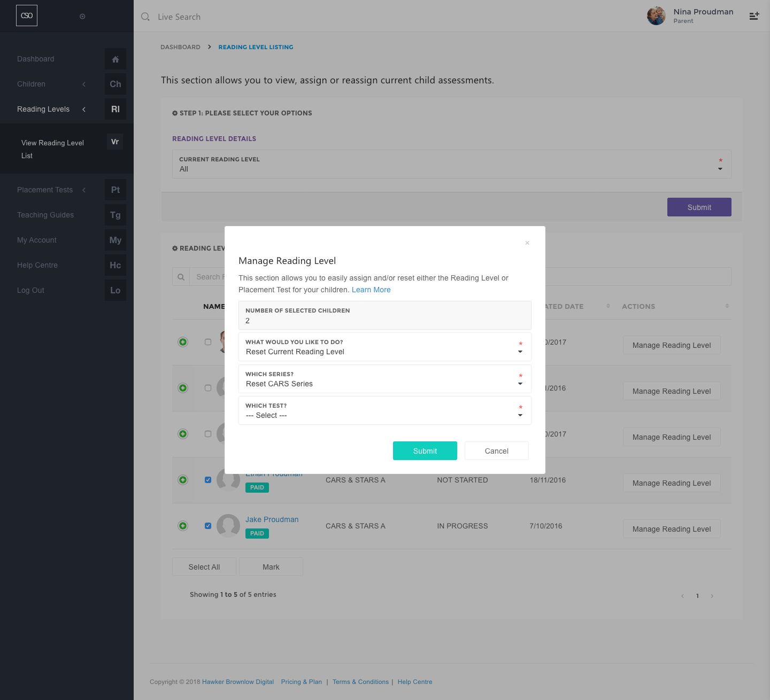Screen dimensions: 770x700
Task: Click Manage Reading Level for Jake Proudman
Action: point(672,529)
